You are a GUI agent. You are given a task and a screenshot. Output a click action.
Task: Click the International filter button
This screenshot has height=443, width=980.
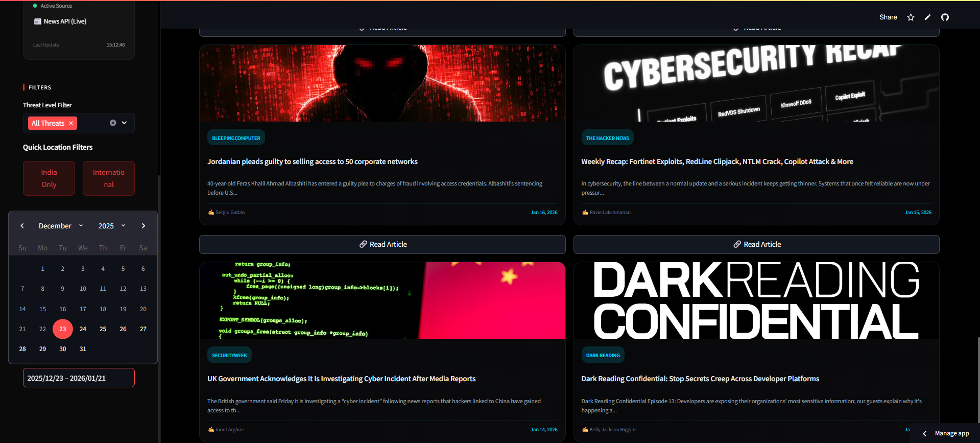point(109,178)
